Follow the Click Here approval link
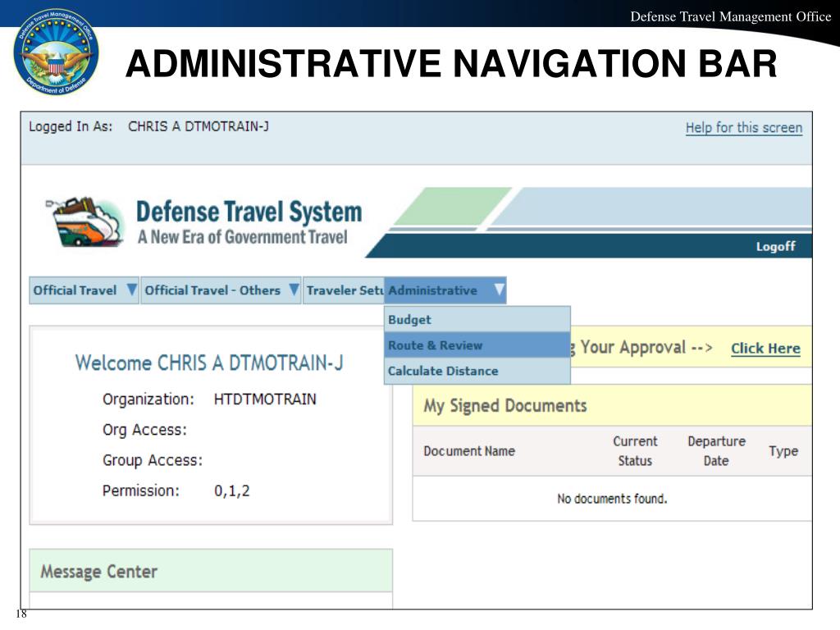840x630 pixels. click(x=765, y=348)
